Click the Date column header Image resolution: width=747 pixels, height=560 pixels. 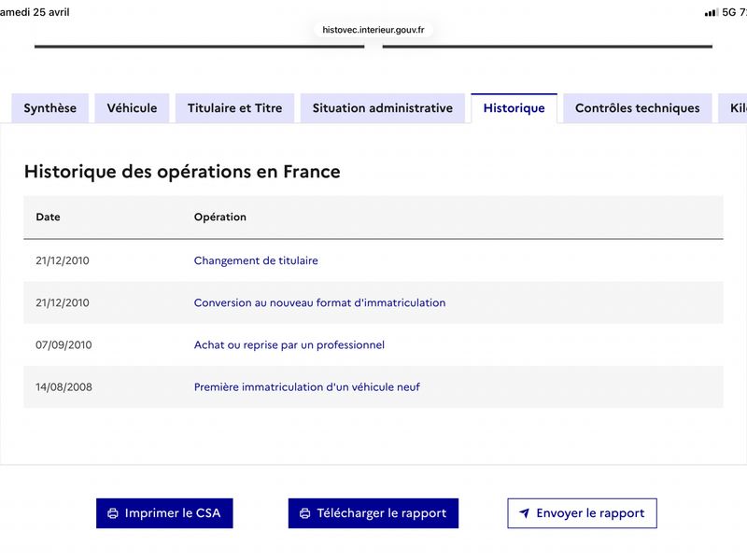tap(49, 217)
